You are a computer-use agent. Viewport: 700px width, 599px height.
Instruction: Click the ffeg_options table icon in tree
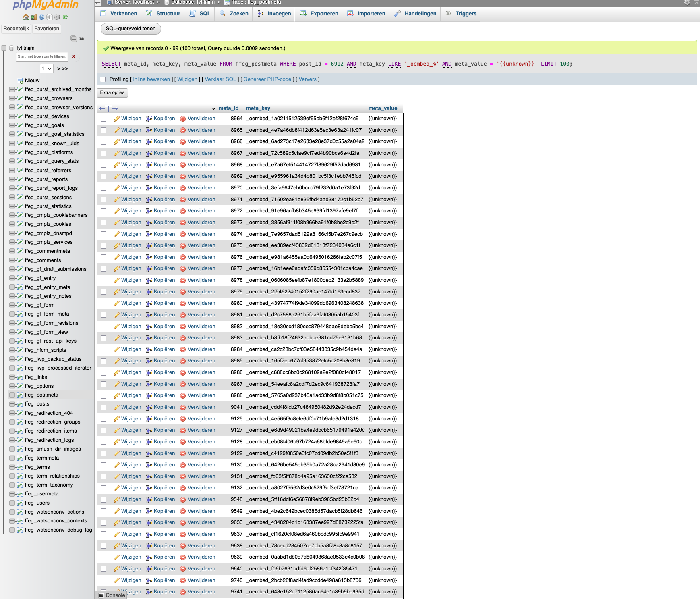tap(20, 386)
